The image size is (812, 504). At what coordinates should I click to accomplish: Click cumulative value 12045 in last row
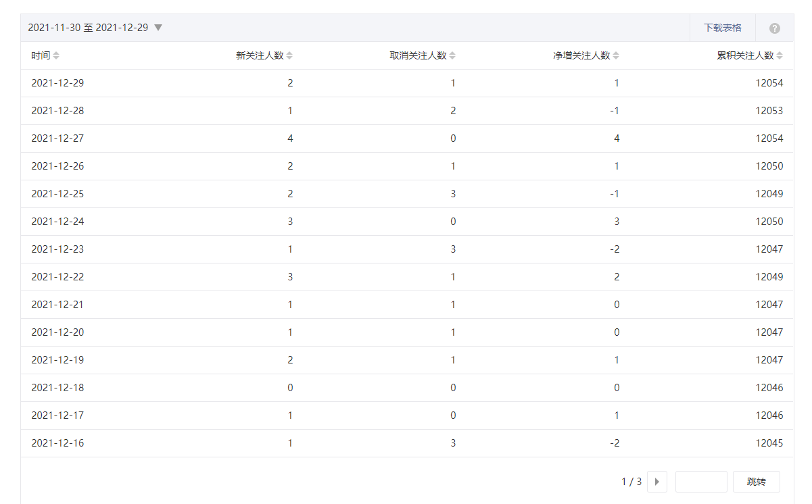click(x=769, y=443)
